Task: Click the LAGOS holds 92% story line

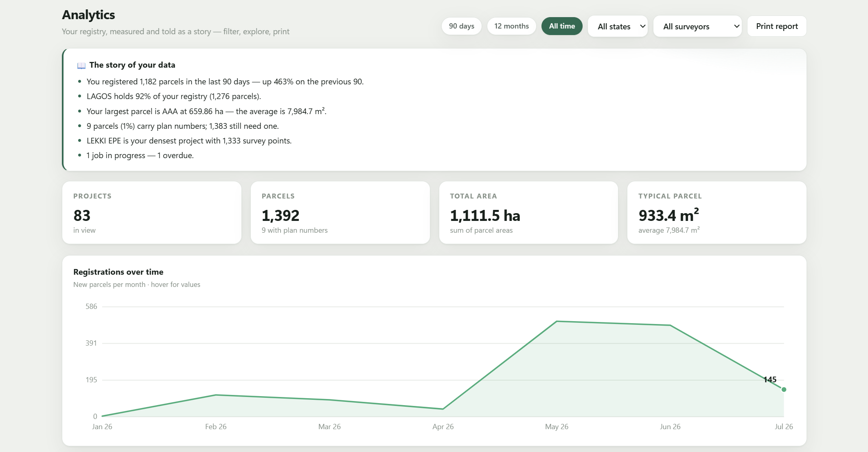Action: pyautogui.click(x=173, y=96)
